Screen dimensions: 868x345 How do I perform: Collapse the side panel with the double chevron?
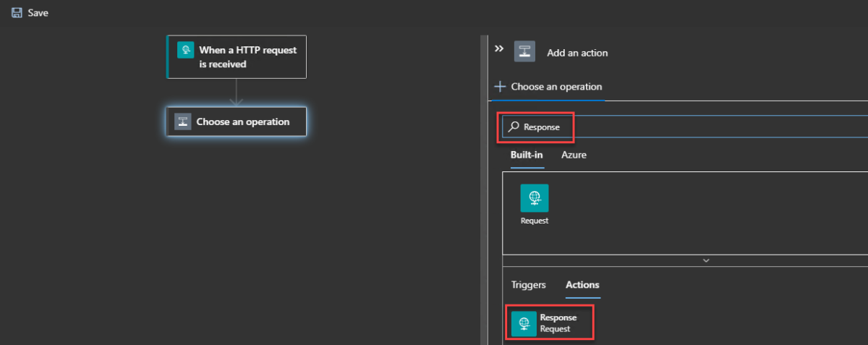(x=498, y=49)
